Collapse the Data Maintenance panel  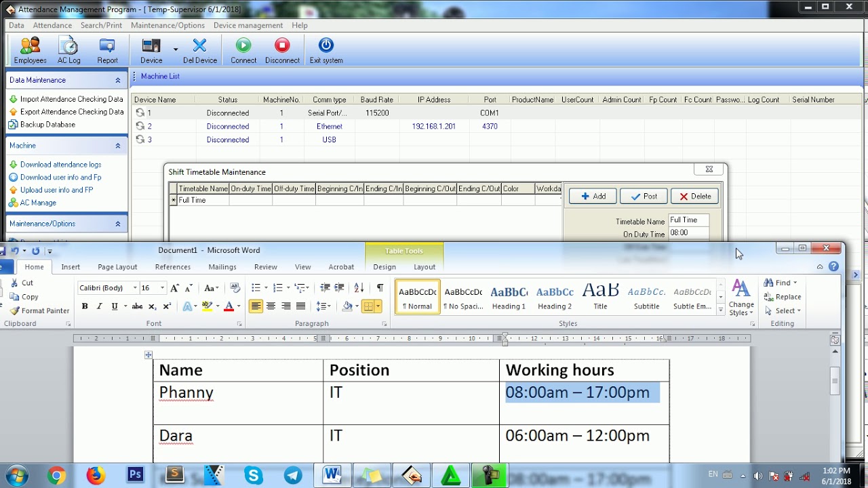coord(117,80)
